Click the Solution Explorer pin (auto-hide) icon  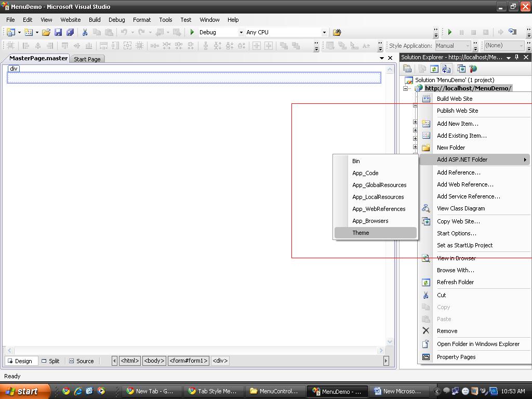(517, 57)
